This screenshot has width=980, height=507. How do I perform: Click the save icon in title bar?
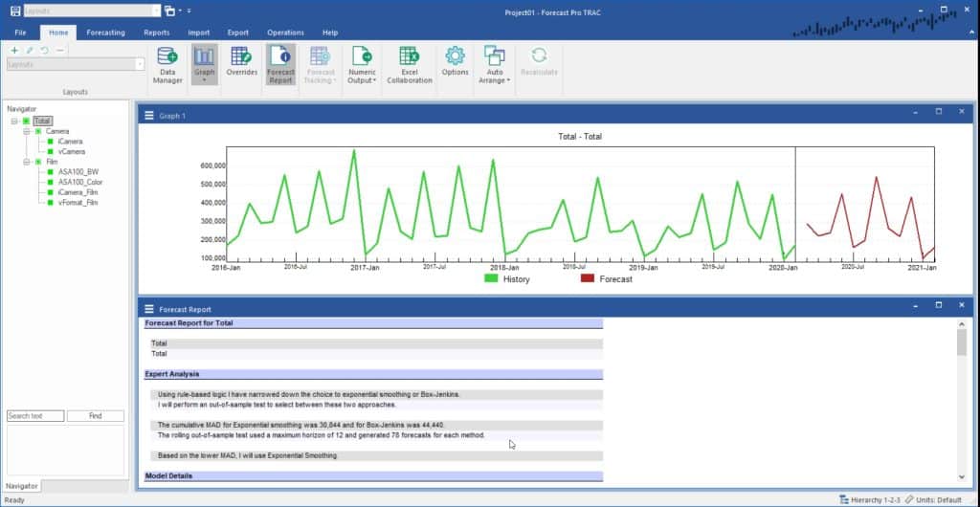coord(14,11)
